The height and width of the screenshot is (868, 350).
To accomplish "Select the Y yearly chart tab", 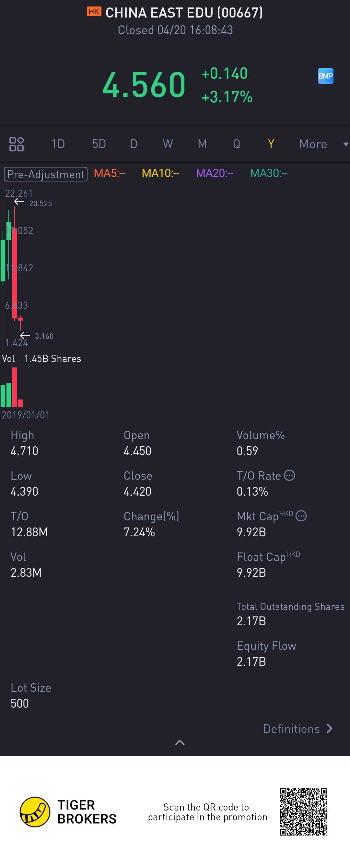I will point(271,144).
